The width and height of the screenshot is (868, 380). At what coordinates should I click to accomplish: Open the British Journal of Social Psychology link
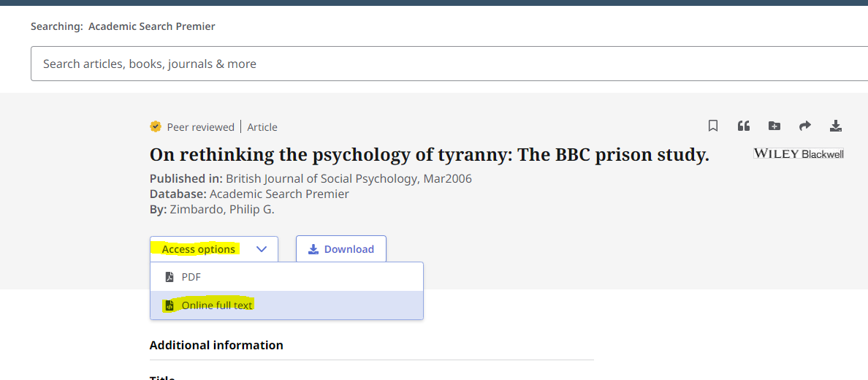click(x=323, y=178)
